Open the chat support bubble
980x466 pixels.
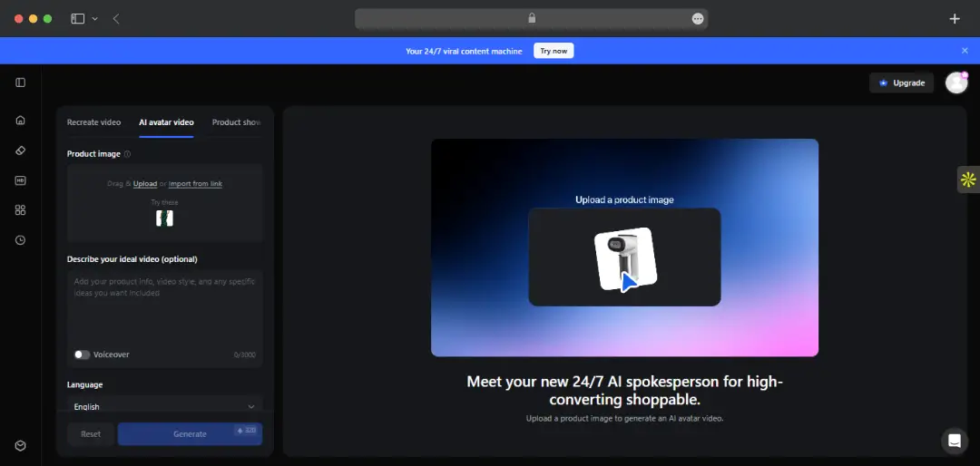pos(955,441)
